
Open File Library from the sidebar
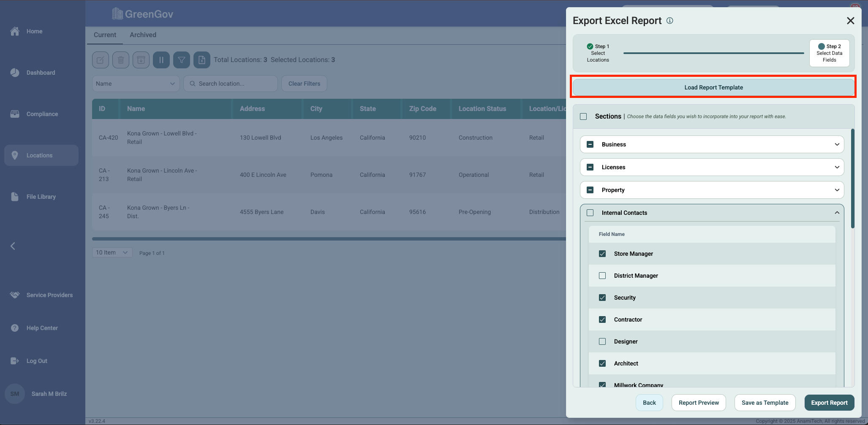click(15, 197)
